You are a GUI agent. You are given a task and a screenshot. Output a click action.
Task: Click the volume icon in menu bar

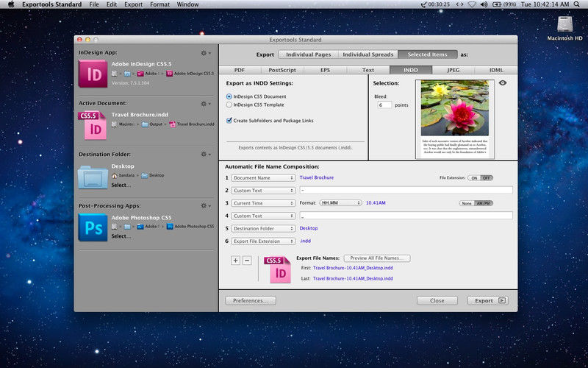(x=484, y=4)
